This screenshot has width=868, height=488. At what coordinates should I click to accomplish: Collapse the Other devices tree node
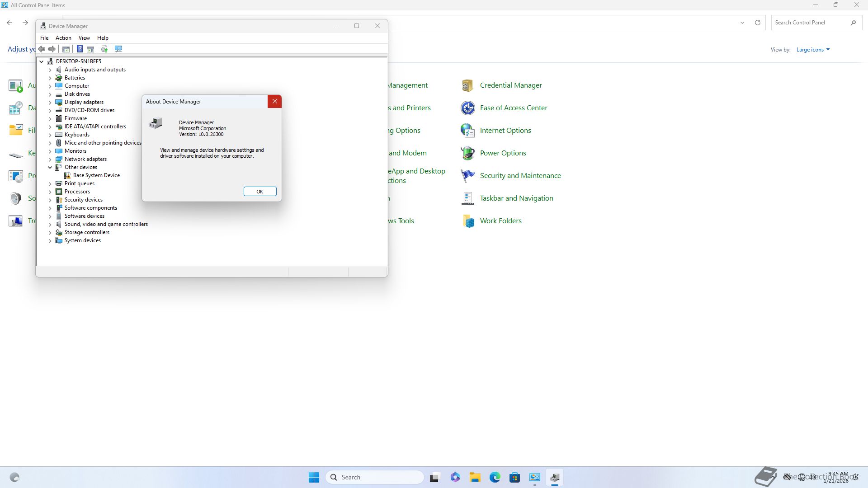50,167
